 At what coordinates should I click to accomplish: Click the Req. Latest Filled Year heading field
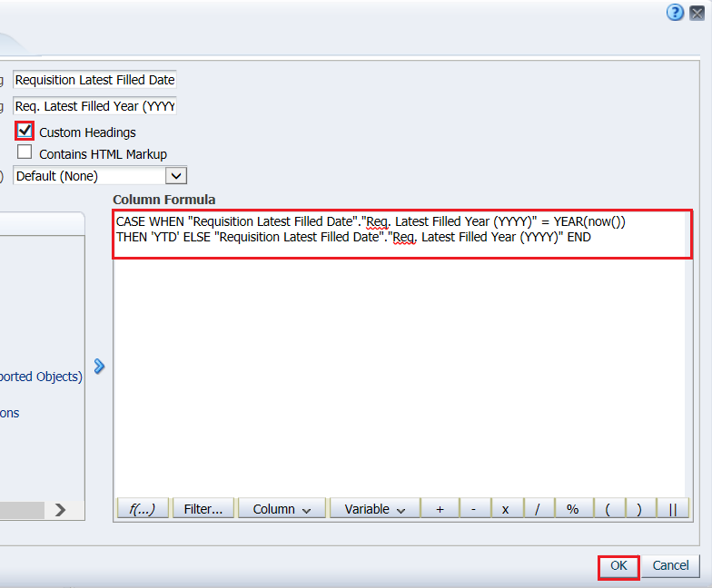click(x=94, y=106)
